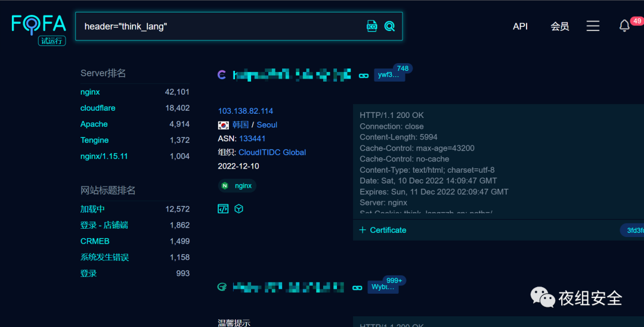Click the Content-Length: 5994 line

pos(398,137)
